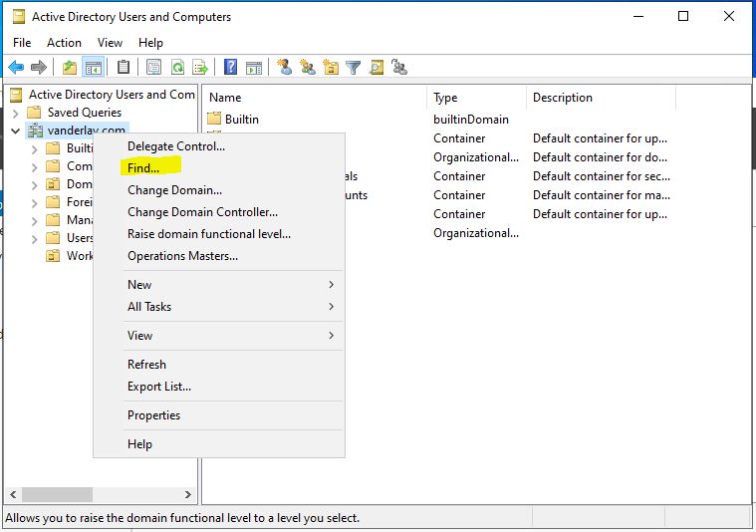The image size is (756, 532).
Task: Click the funnel Filter options icon
Action: [354, 67]
